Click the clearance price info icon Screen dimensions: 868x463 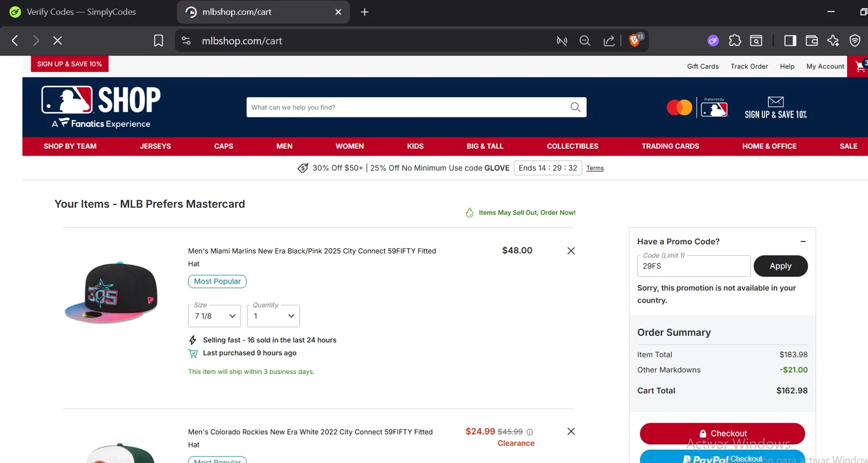(529, 432)
